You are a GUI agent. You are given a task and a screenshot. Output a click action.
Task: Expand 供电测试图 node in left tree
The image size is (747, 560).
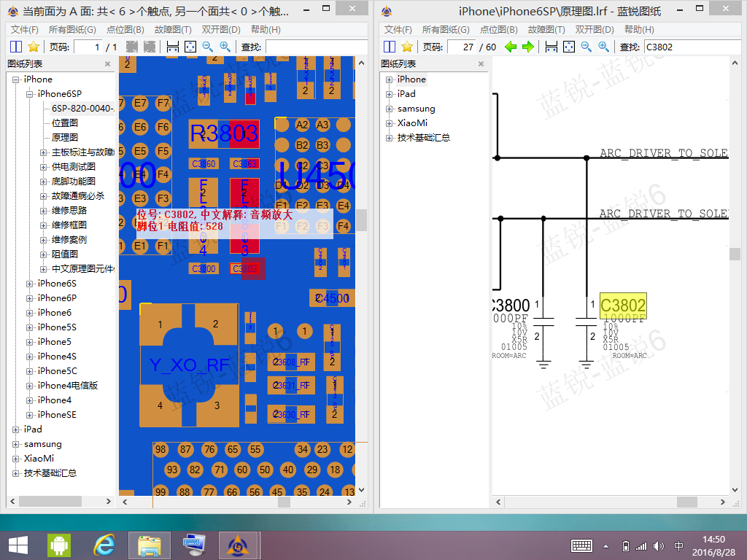point(43,167)
